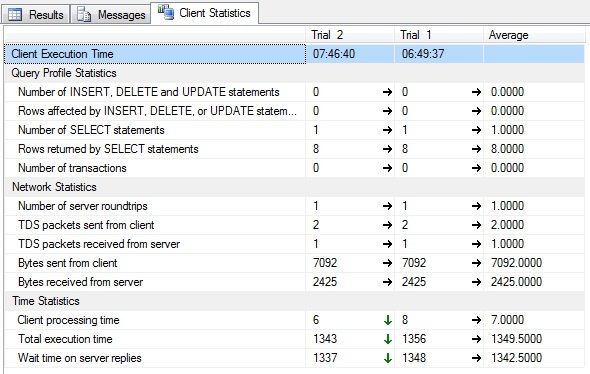This screenshot has height=374, width=590.
Task: Switch to the Results tab
Action: 35,15
